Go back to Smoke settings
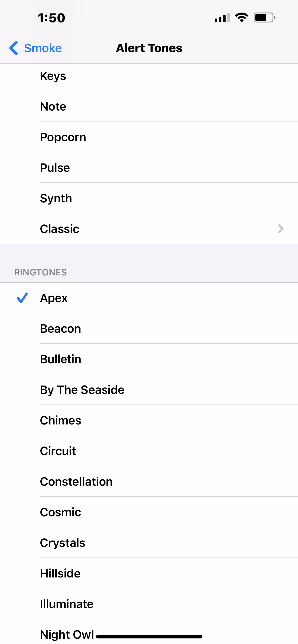298x644 pixels. click(36, 48)
